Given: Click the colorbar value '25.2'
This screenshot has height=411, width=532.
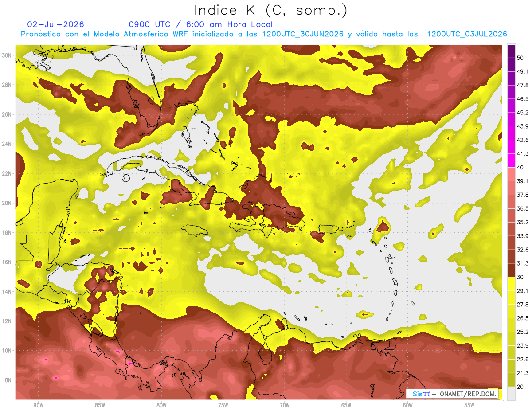Looking at the screenshot, I should pos(522,332).
